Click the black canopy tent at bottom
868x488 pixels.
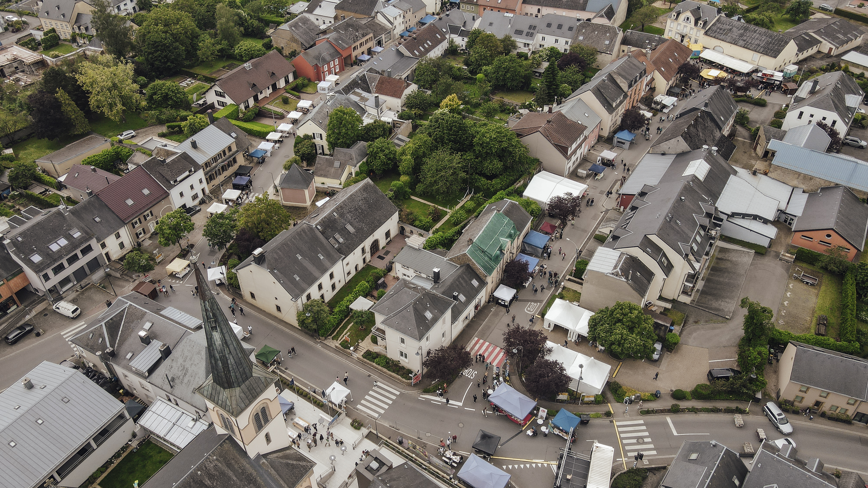[486, 442]
